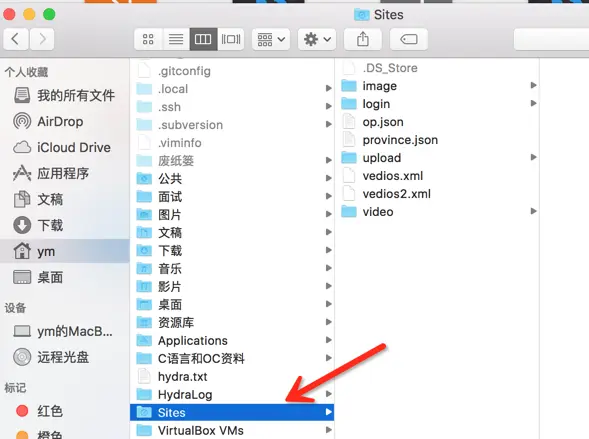The height and width of the screenshot is (439, 589).
Task: Open AirDrop in the sidebar
Action: (x=64, y=121)
